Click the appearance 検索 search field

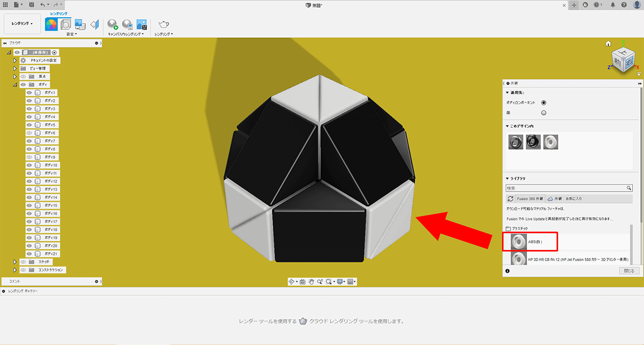[569, 188]
